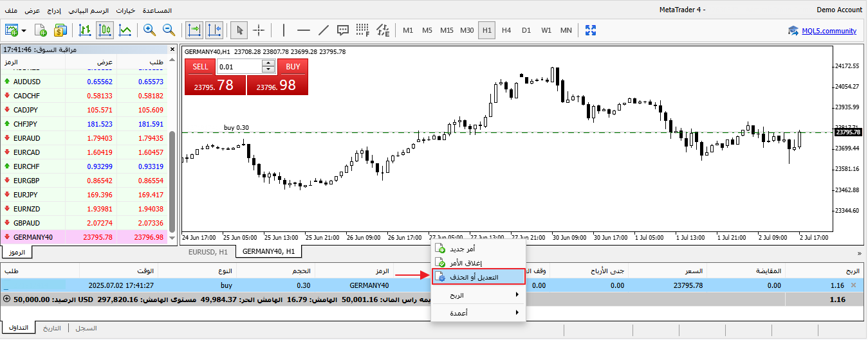Switch chart to line chart style
The image size is (868, 340).
point(125,30)
